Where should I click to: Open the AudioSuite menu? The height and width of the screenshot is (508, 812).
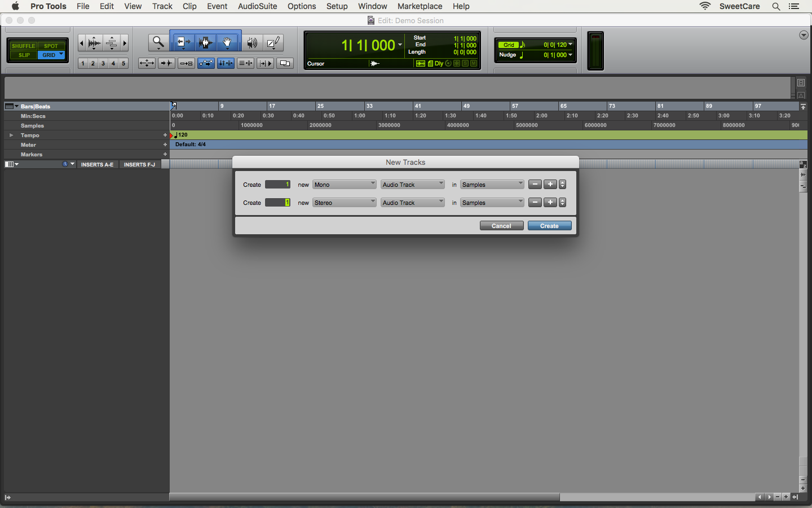tap(257, 6)
